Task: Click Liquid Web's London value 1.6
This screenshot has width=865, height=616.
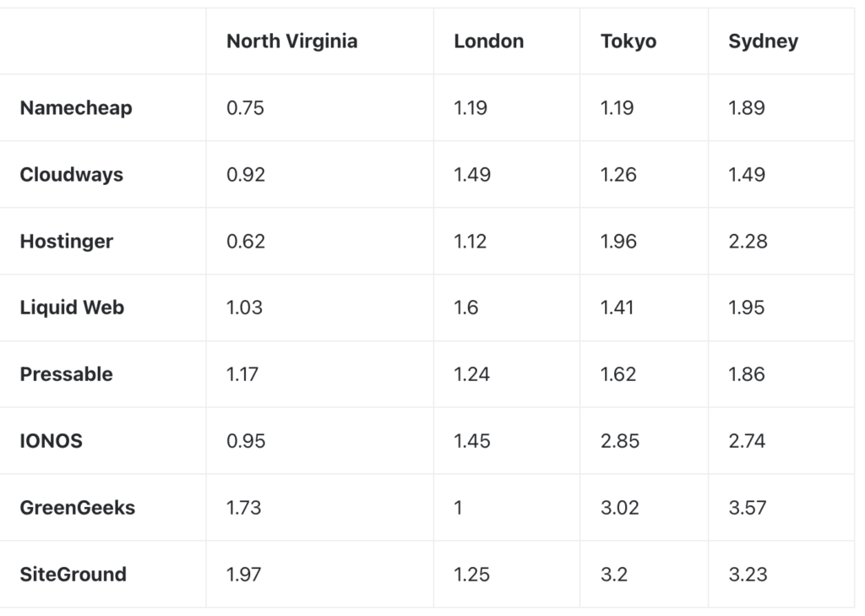Action: click(x=466, y=308)
